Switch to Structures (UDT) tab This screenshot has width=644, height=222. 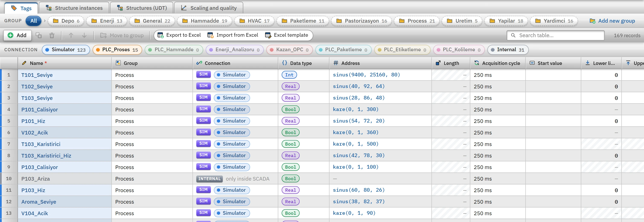(x=142, y=8)
